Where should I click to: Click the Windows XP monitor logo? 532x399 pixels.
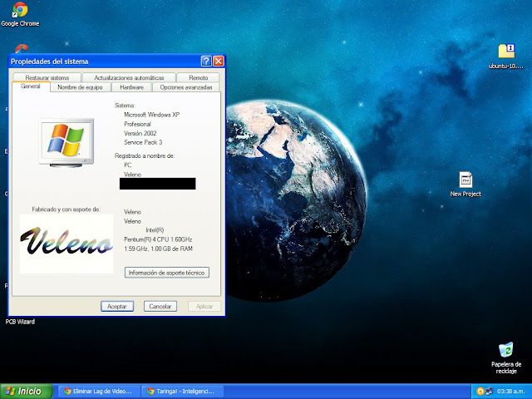[65, 142]
